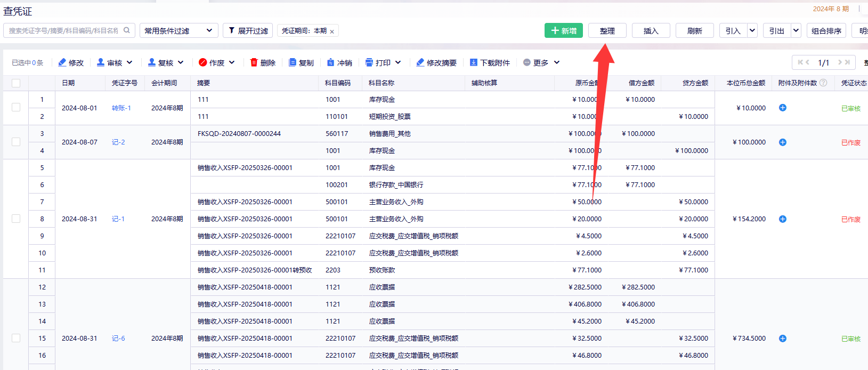Expand the 作废 dropdown arrow
The image size is (868, 370).
pos(232,62)
